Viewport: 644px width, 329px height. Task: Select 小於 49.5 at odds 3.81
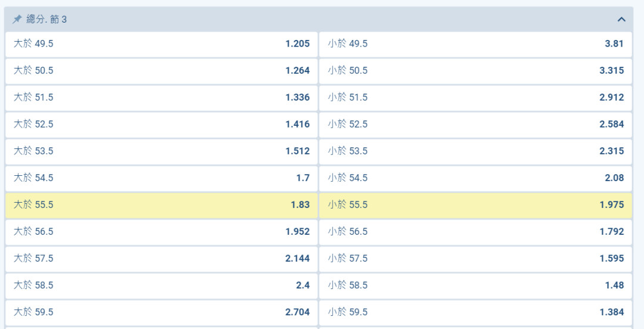pos(475,44)
